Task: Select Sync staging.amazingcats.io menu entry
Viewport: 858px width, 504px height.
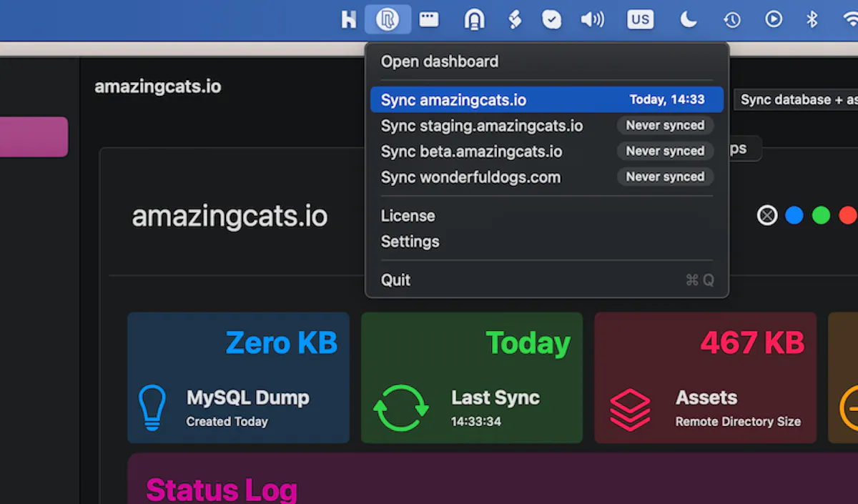Action: click(547, 126)
